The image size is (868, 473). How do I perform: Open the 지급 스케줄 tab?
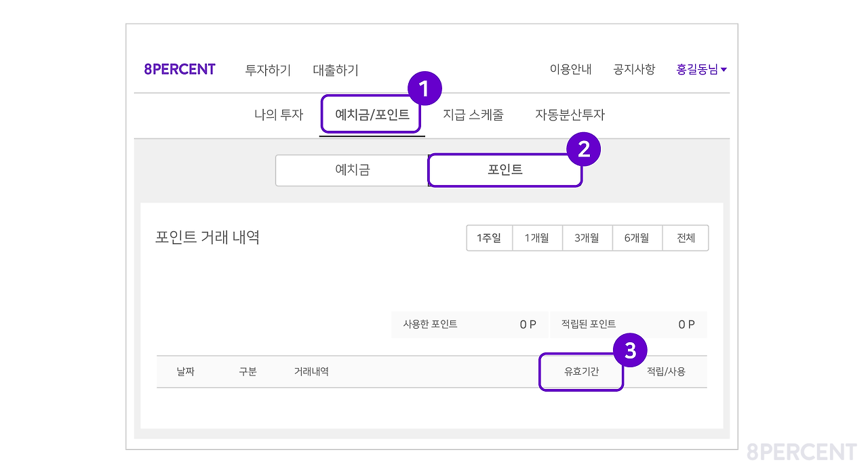point(473,115)
